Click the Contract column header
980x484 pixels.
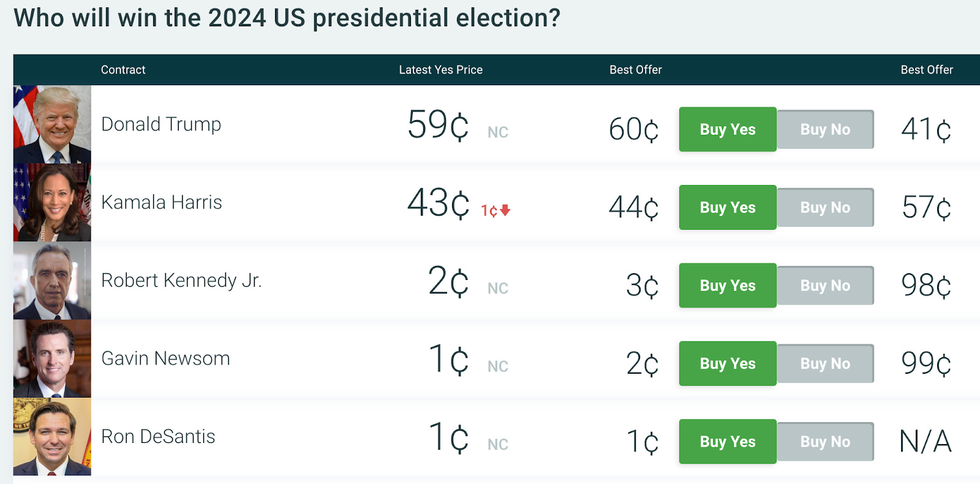point(123,70)
